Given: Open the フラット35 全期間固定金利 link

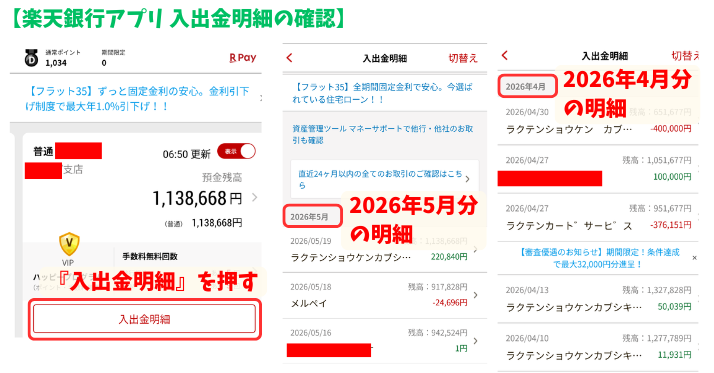Looking at the screenshot, I should pos(382,93).
